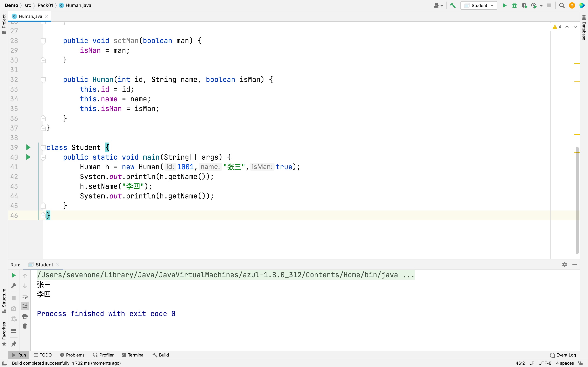Click the Build project hammer icon
588x367 pixels.
453,5
